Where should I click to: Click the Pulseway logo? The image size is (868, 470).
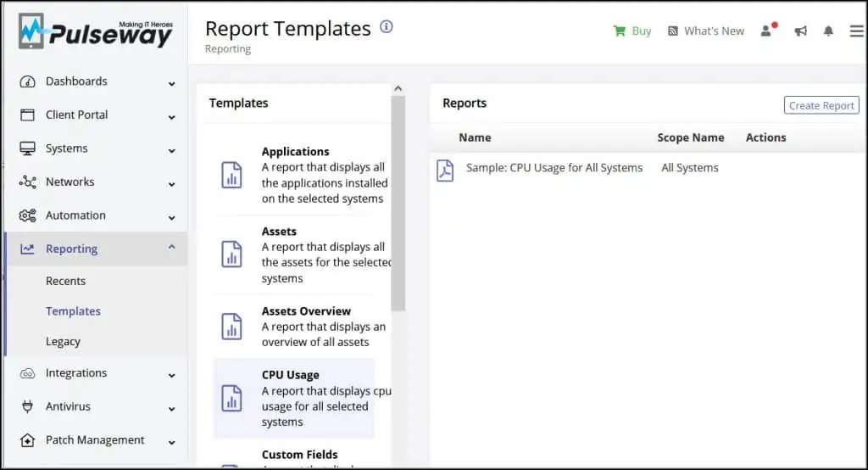point(95,31)
